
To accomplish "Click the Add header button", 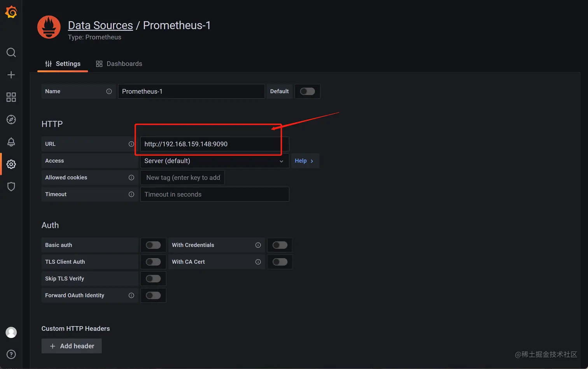I will point(72,346).
